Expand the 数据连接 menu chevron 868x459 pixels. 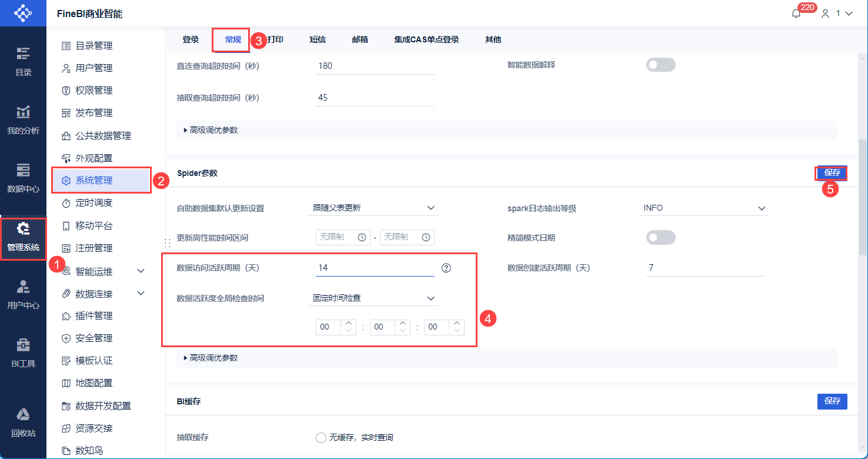point(141,294)
